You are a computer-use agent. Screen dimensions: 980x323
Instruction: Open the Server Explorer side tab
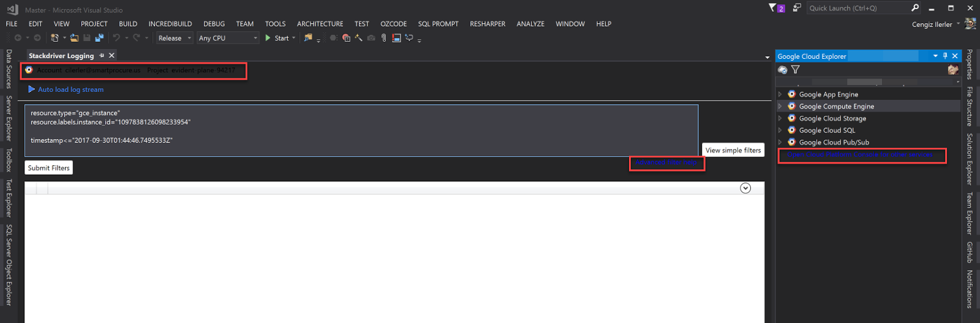[9, 118]
